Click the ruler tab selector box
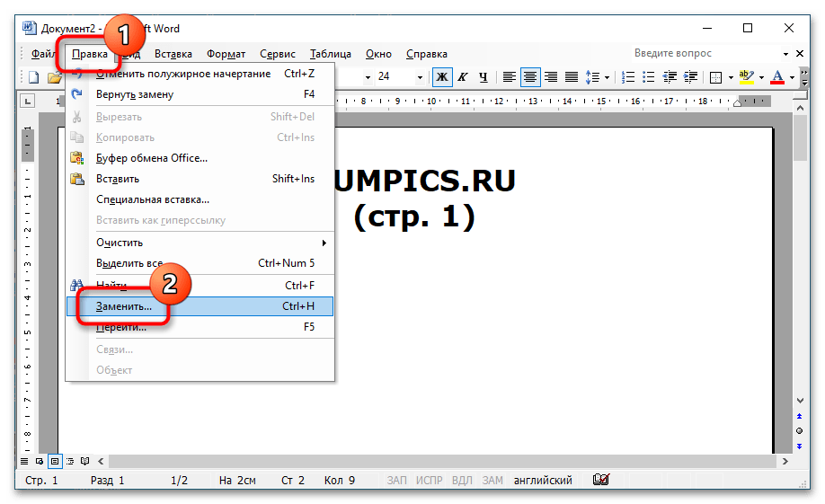The height and width of the screenshot is (504, 825). pyautogui.click(x=27, y=101)
